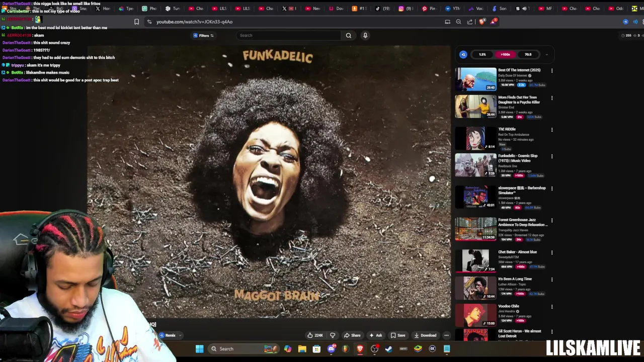The width and height of the screenshot is (644, 362).
Task: Open ThE RiDDle video thumbnail
Action: click(x=475, y=138)
